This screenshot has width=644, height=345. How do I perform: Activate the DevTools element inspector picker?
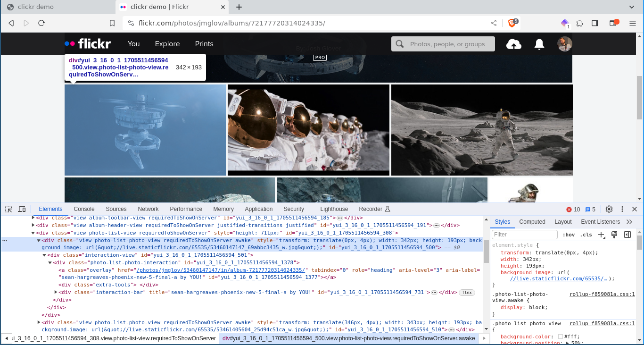pos(8,209)
